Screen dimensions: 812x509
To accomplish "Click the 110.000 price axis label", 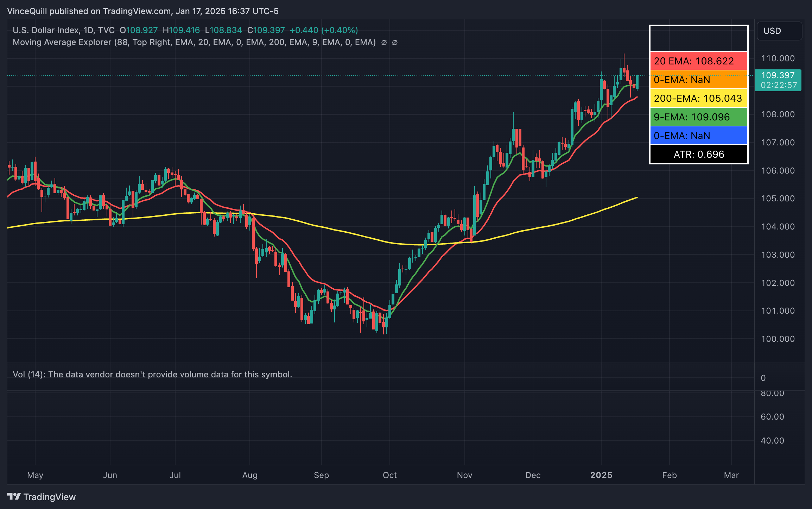I will point(778,58).
